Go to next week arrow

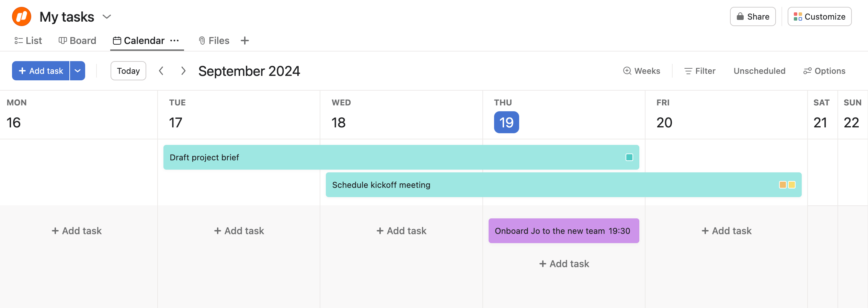(183, 71)
